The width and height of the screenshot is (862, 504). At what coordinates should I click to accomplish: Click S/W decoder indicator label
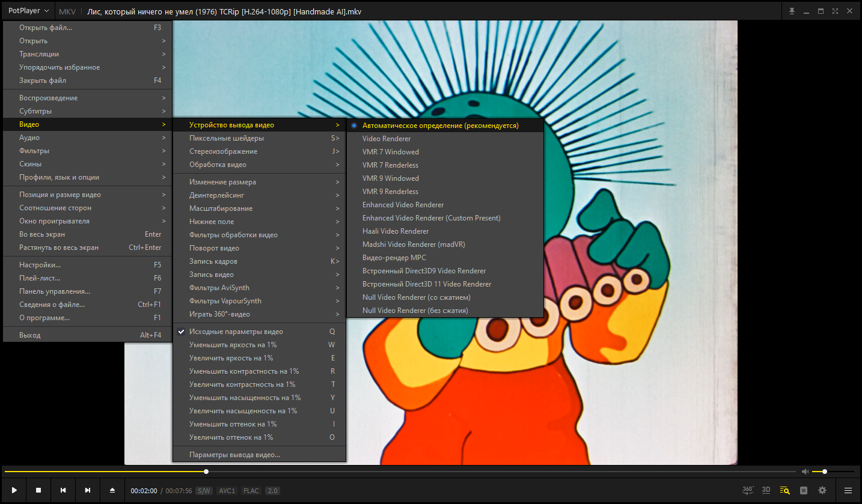click(x=204, y=491)
